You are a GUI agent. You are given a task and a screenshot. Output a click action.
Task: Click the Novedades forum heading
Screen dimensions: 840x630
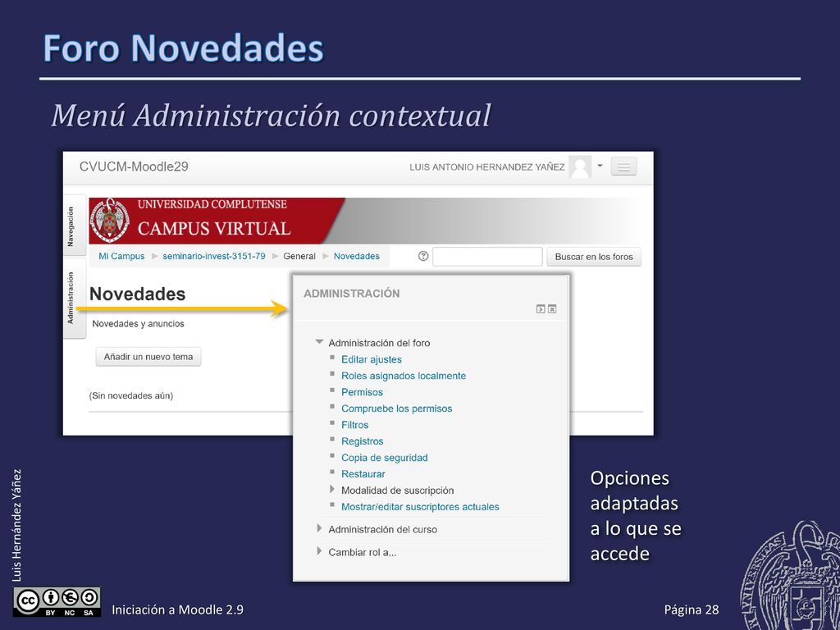pyautogui.click(x=137, y=294)
